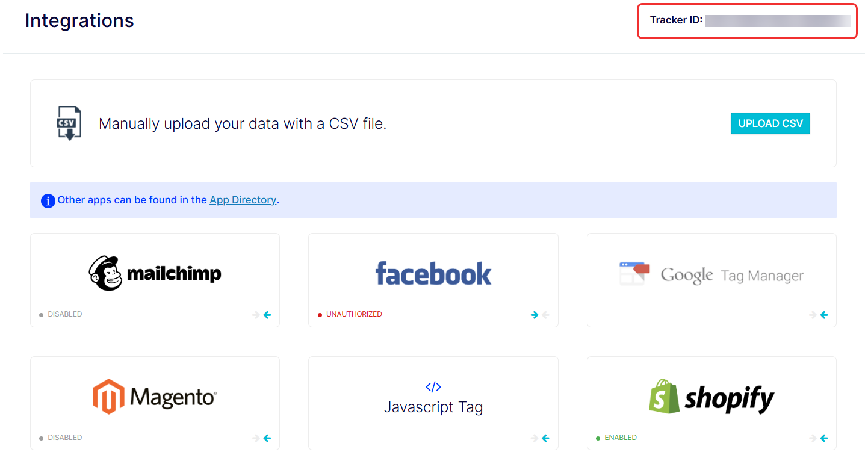Click the Magento card sync arrows
This screenshot has width=868, height=461.
(262, 438)
